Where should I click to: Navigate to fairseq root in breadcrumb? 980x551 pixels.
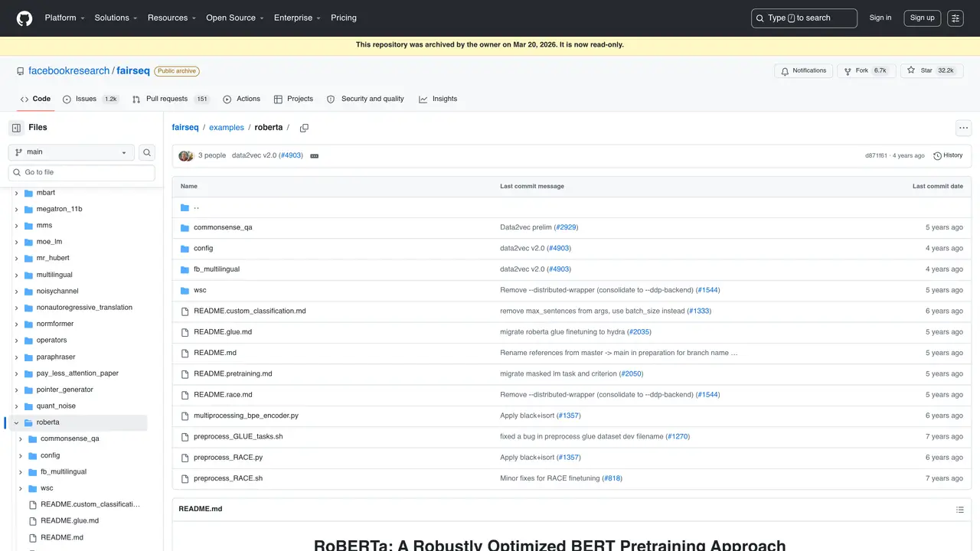[x=185, y=128]
